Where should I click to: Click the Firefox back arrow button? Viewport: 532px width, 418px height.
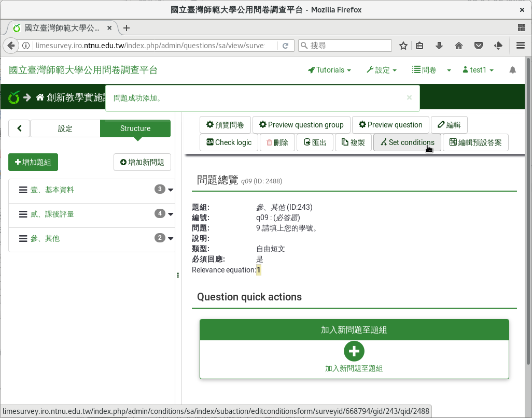click(11, 46)
